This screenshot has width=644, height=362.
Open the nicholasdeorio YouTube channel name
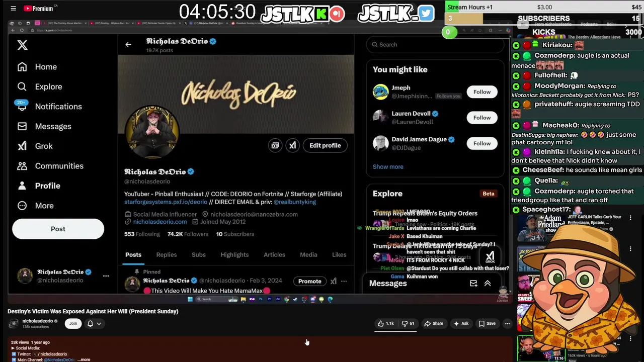click(x=38, y=321)
